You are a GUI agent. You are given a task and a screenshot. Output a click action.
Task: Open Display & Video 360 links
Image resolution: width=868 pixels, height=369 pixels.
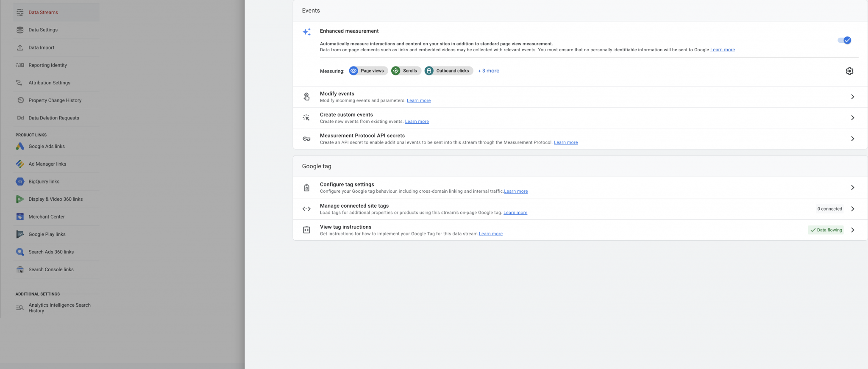[x=56, y=199]
